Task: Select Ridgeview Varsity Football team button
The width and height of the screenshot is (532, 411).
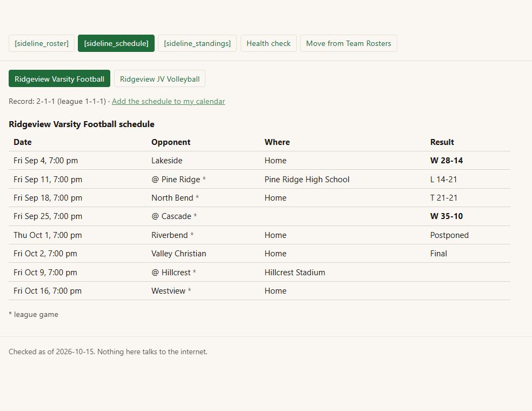Action: [x=59, y=79]
